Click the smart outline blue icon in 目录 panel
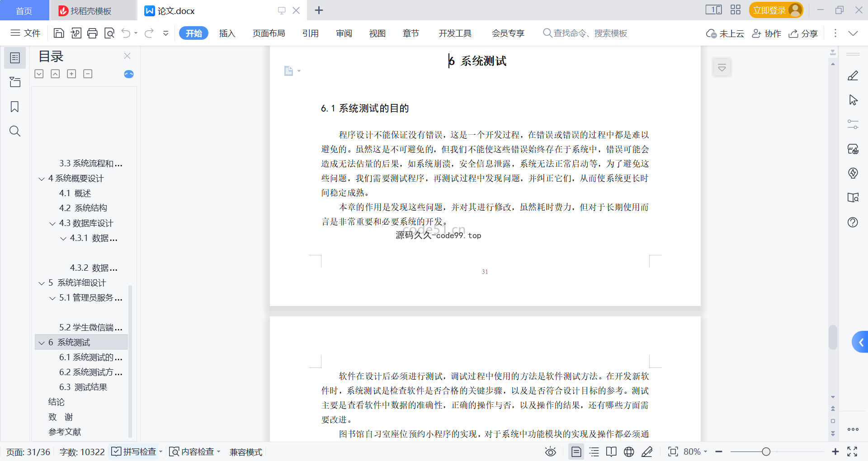The height and width of the screenshot is (461, 868). (129, 74)
